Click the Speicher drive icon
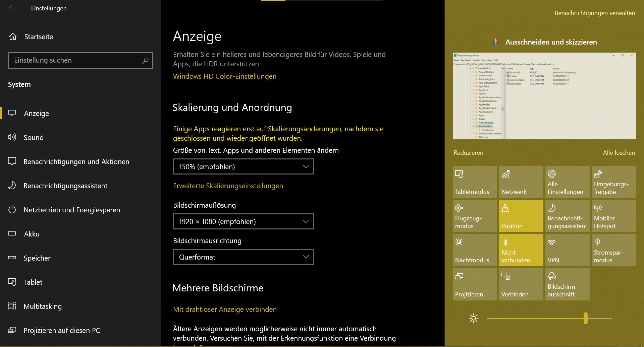 coord(12,258)
